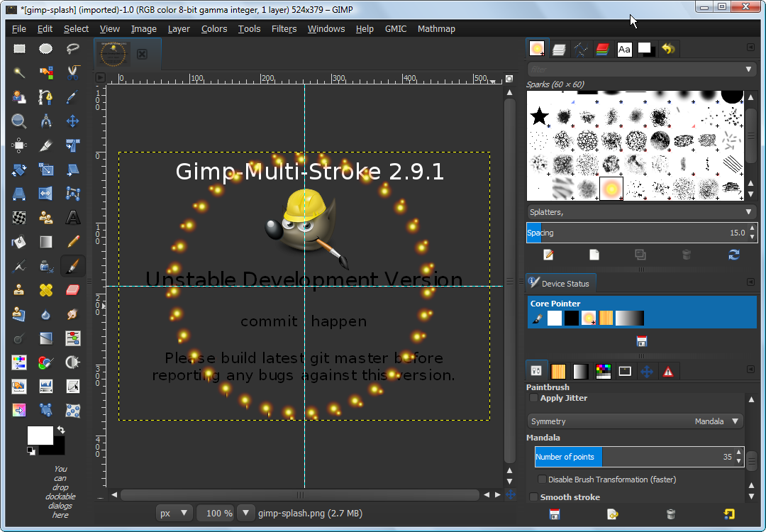Switch to the Device Status tab
This screenshot has height=532, width=766.
click(x=560, y=283)
